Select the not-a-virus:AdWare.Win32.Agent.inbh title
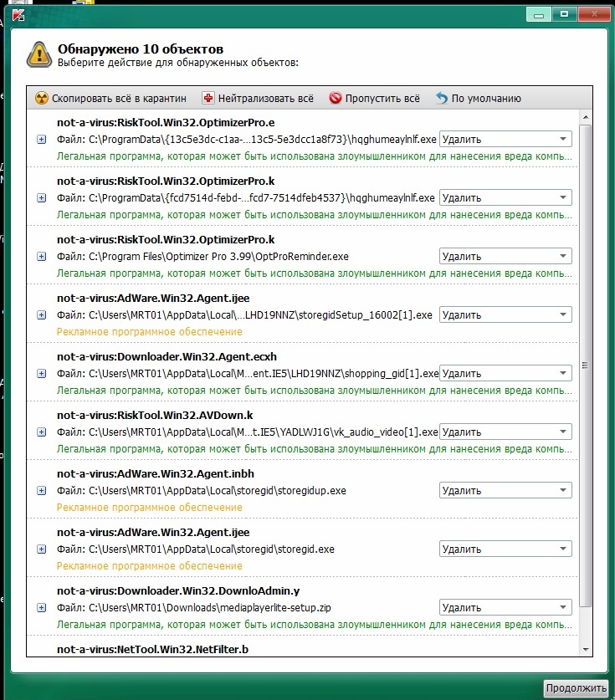 (156, 473)
